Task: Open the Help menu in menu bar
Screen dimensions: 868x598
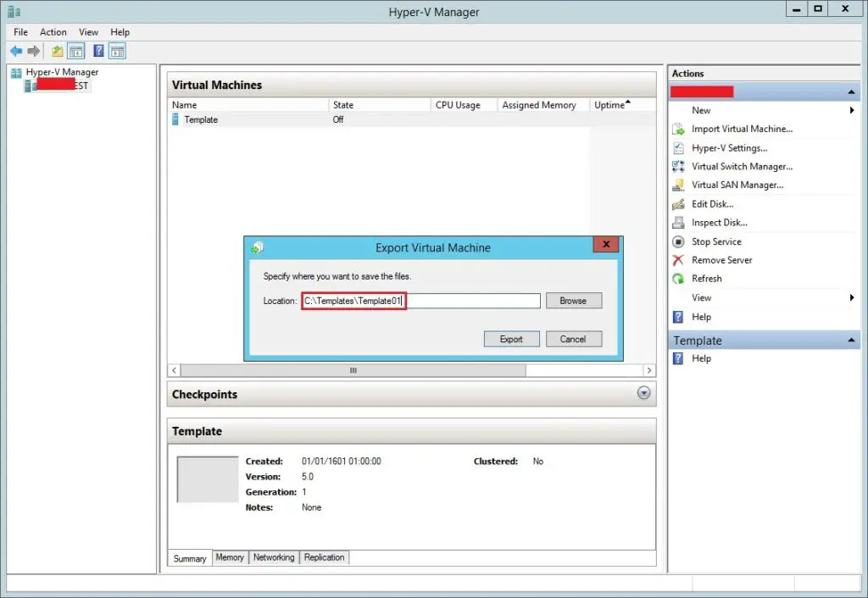Action: tap(120, 32)
